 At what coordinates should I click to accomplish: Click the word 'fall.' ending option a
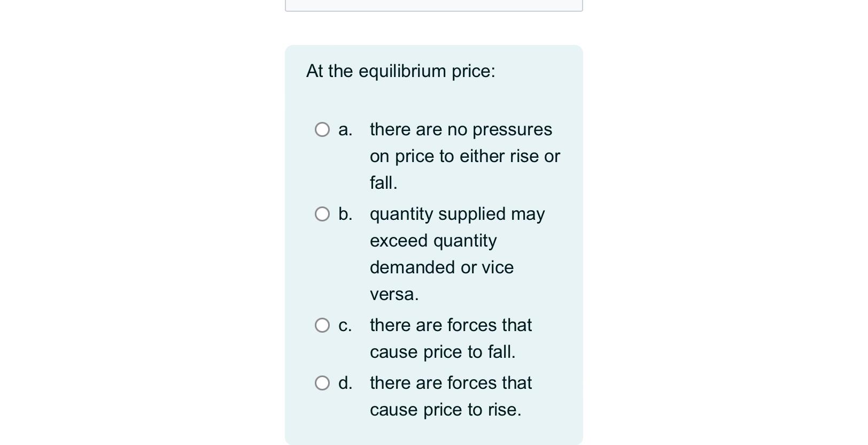click(383, 183)
